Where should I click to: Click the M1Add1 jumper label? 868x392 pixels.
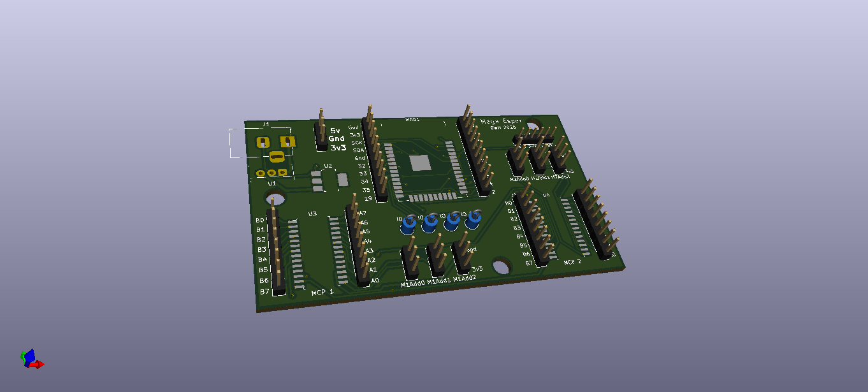tap(439, 281)
